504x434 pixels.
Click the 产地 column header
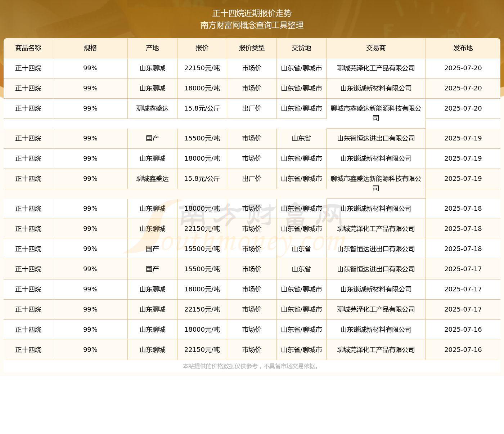tap(153, 48)
